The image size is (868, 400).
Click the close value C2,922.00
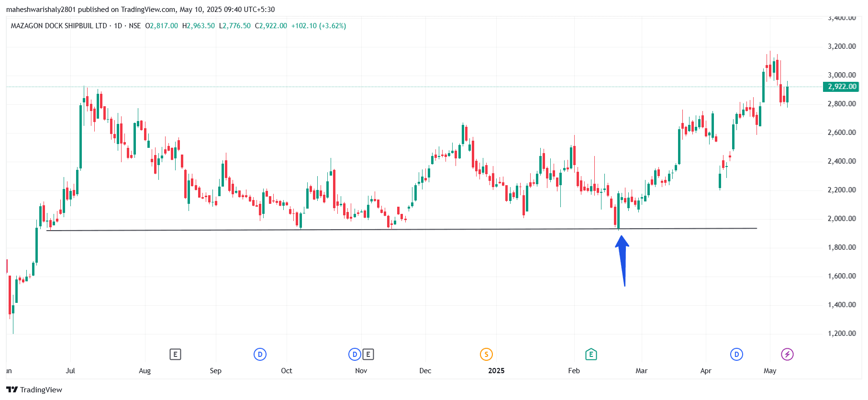click(271, 26)
